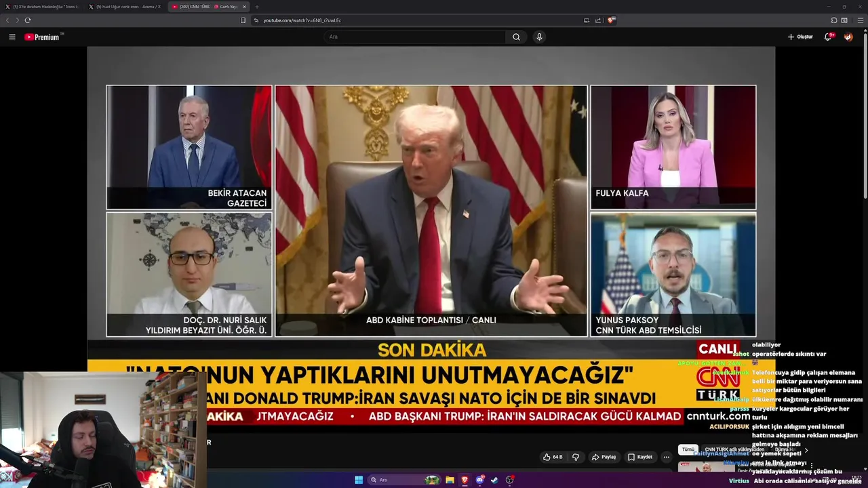The image size is (868, 488).
Task: Go back with the browser back arrow
Action: 7,20
